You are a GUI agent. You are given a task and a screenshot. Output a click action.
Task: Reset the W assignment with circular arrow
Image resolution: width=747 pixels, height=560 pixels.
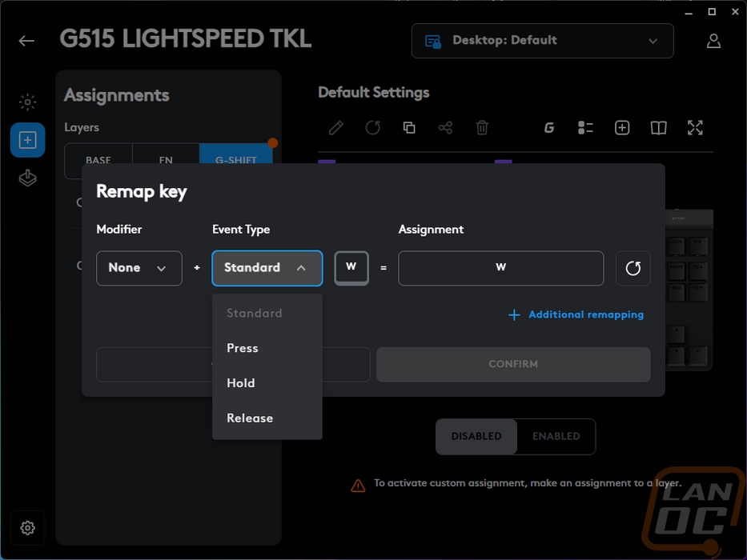pos(633,268)
